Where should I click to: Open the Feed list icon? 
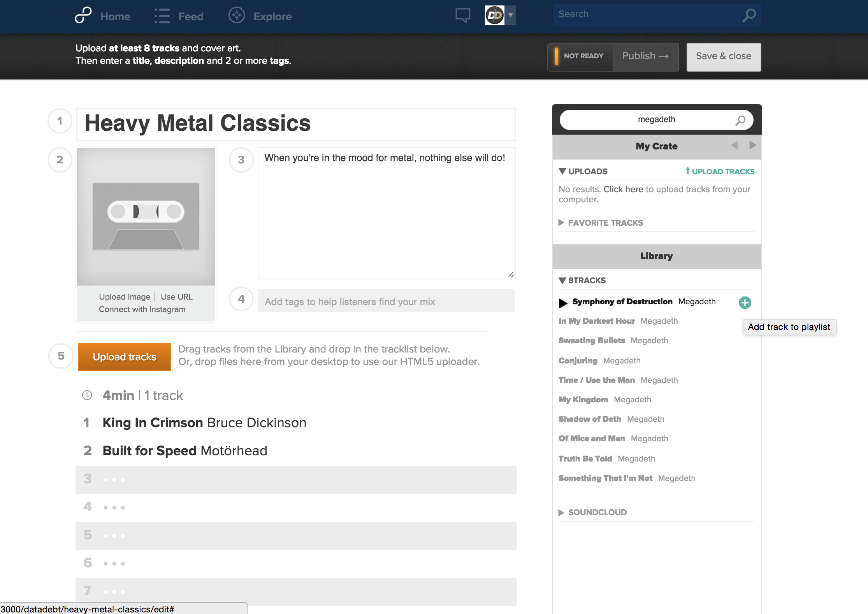point(162,16)
